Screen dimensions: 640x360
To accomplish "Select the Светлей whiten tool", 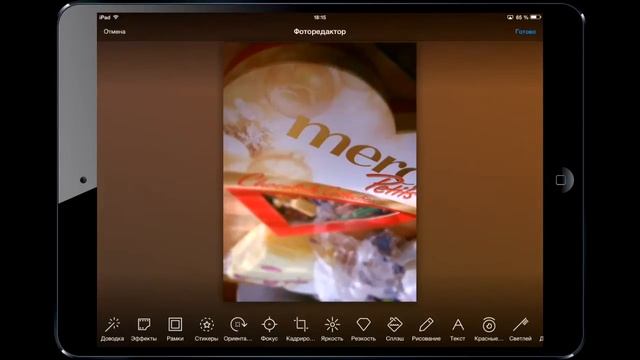I will [520, 329].
